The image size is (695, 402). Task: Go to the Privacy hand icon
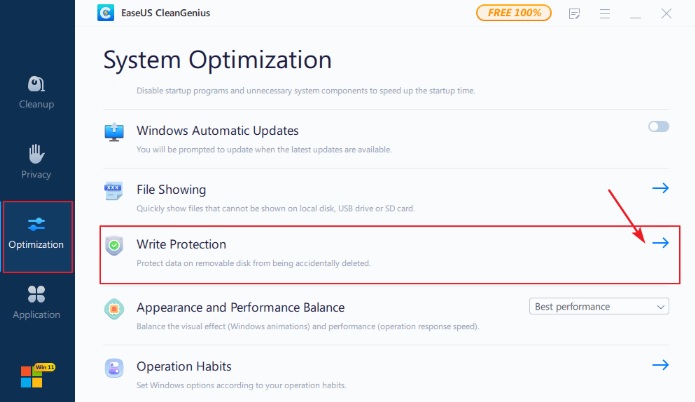pyautogui.click(x=36, y=161)
